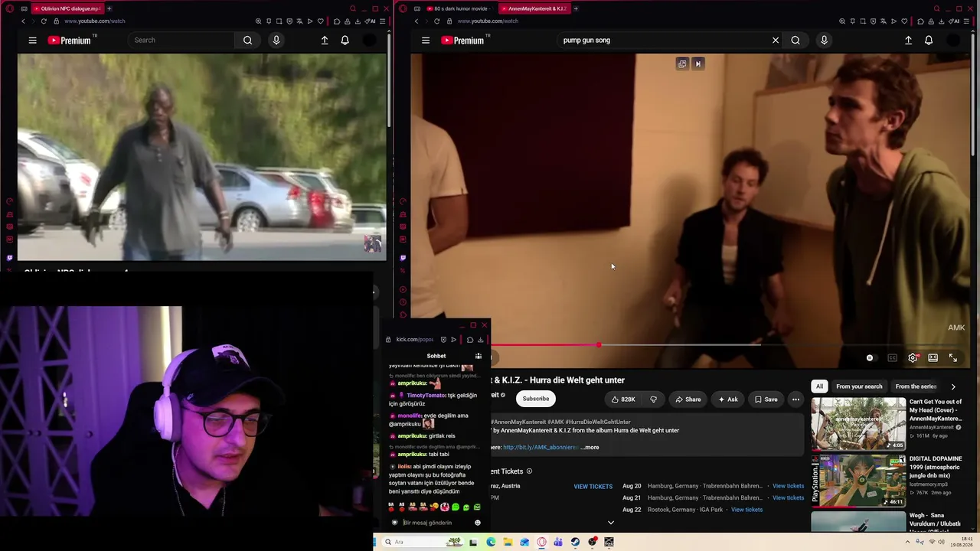Reload the left browser page
Viewport: 980px width, 551px height.
coord(44,21)
